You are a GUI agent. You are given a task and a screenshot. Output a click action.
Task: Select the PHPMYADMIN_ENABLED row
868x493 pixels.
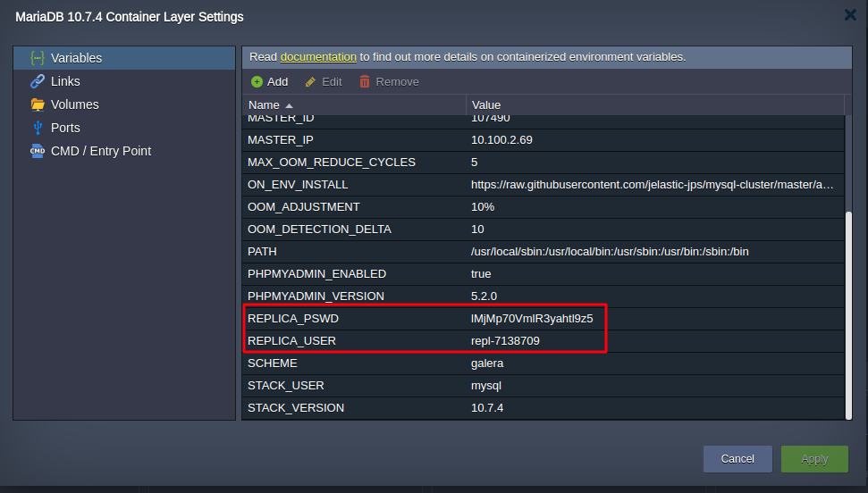[544, 274]
